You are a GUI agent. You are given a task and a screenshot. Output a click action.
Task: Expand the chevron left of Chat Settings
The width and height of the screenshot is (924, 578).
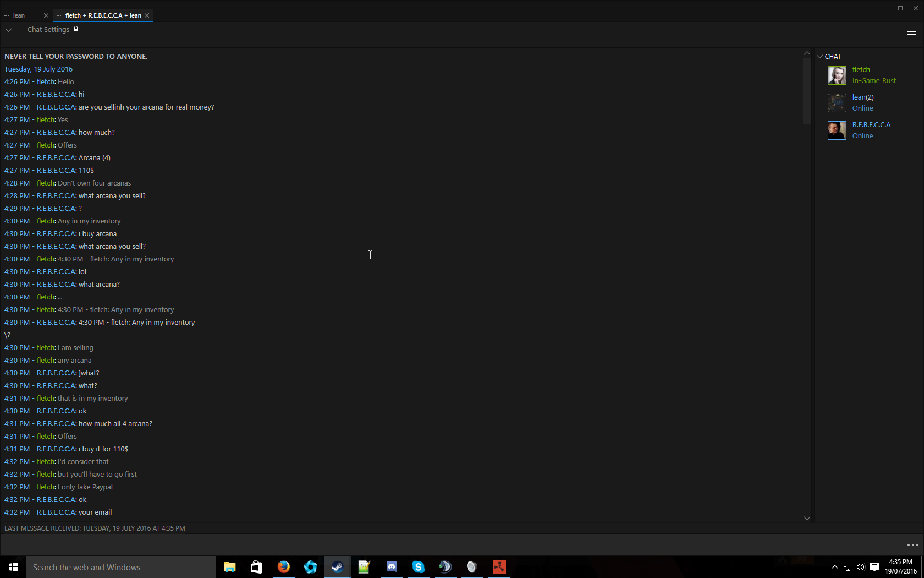point(9,30)
